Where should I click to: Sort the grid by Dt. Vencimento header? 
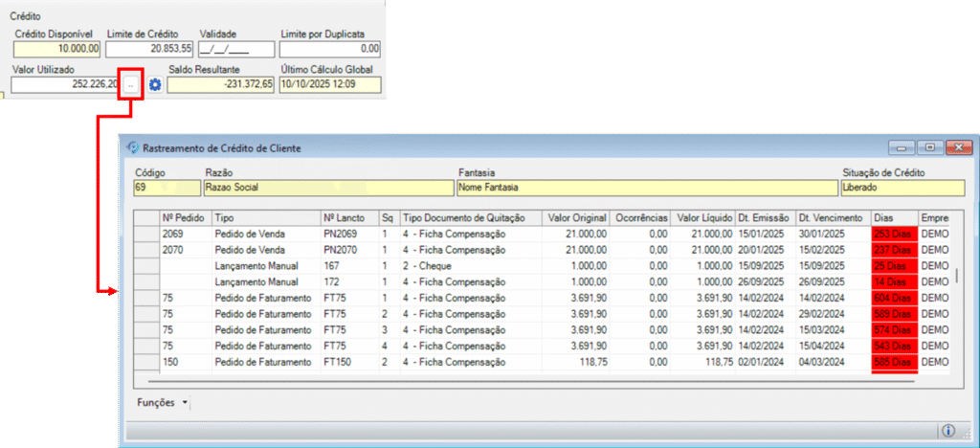coord(831,217)
